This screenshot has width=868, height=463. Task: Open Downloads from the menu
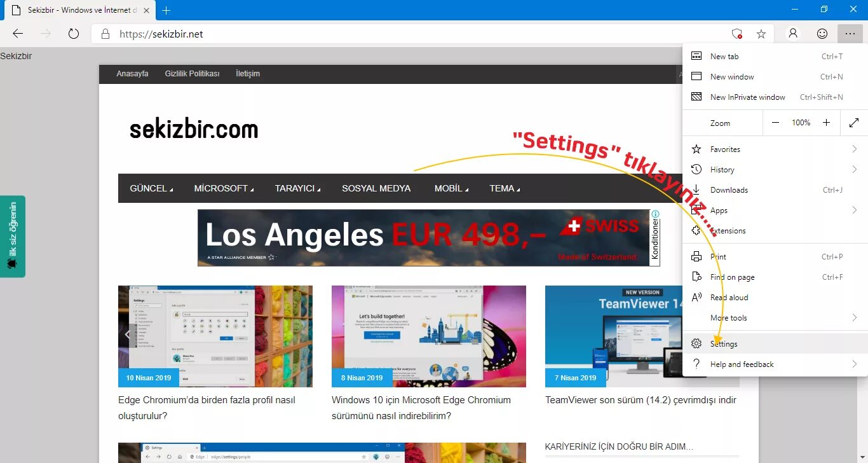tap(775, 190)
